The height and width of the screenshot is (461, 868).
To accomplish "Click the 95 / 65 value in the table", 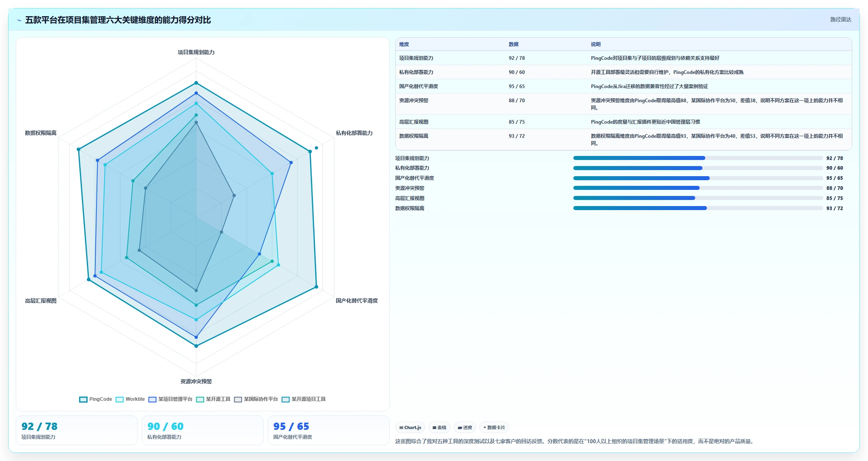I will tap(517, 86).
